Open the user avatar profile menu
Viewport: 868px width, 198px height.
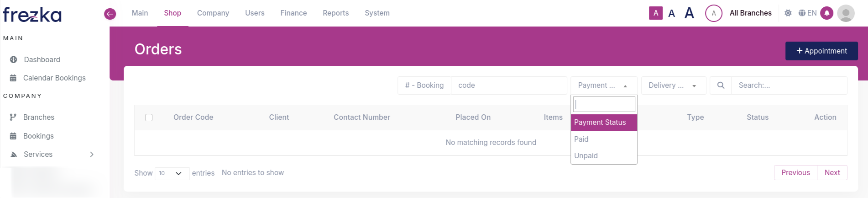pos(846,13)
